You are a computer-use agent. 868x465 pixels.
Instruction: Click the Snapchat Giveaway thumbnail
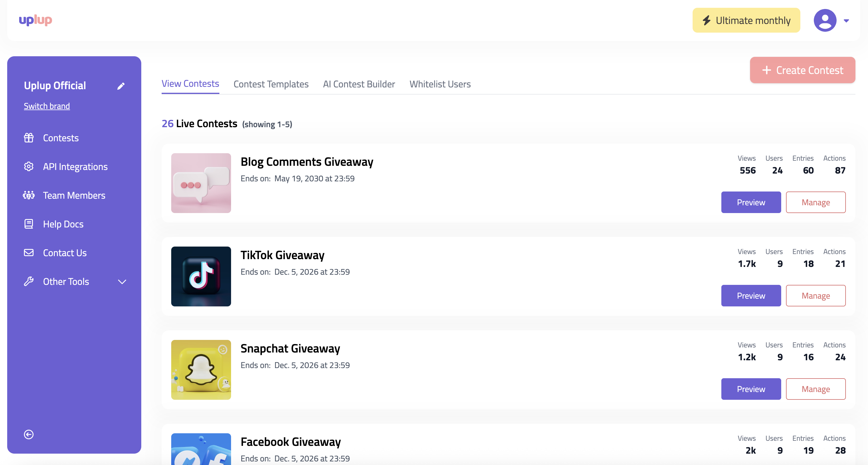tap(201, 370)
